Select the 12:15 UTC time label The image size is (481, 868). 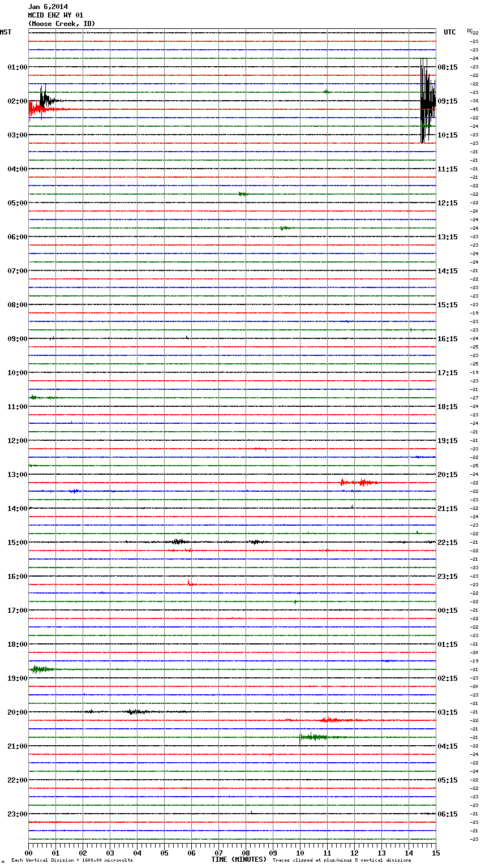pyautogui.click(x=448, y=203)
